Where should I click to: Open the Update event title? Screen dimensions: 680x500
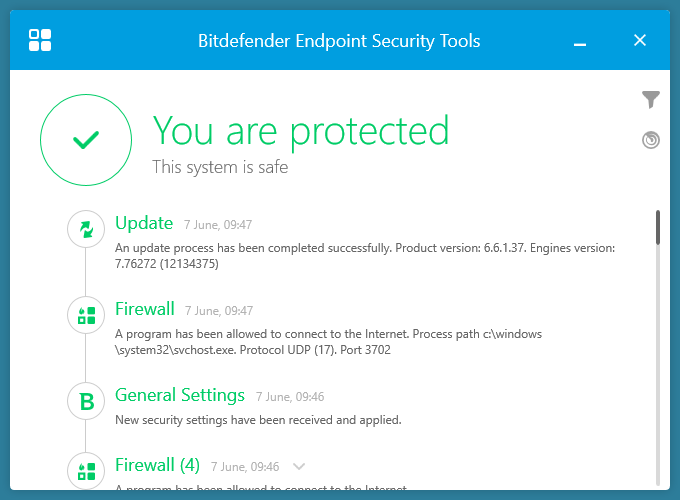(x=144, y=223)
